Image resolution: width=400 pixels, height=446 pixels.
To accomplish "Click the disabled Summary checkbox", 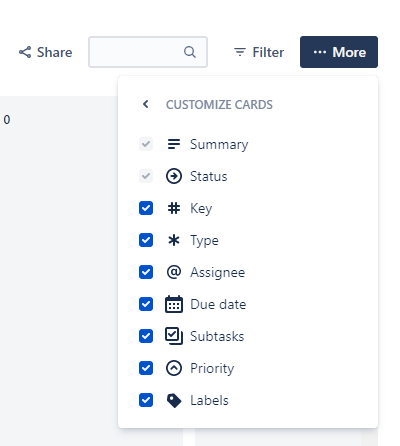I will click(x=146, y=144).
